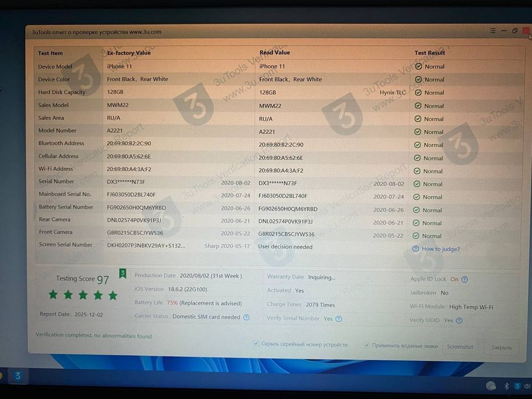The height and width of the screenshot is (399, 532).
Task: Click ex-factory sales model 'MWM22'
Action: click(x=117, y=105)
